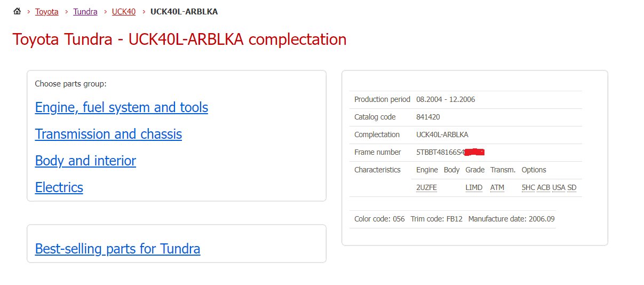Click the UCK40L-ARBLKA complectation value

point(442,134)
